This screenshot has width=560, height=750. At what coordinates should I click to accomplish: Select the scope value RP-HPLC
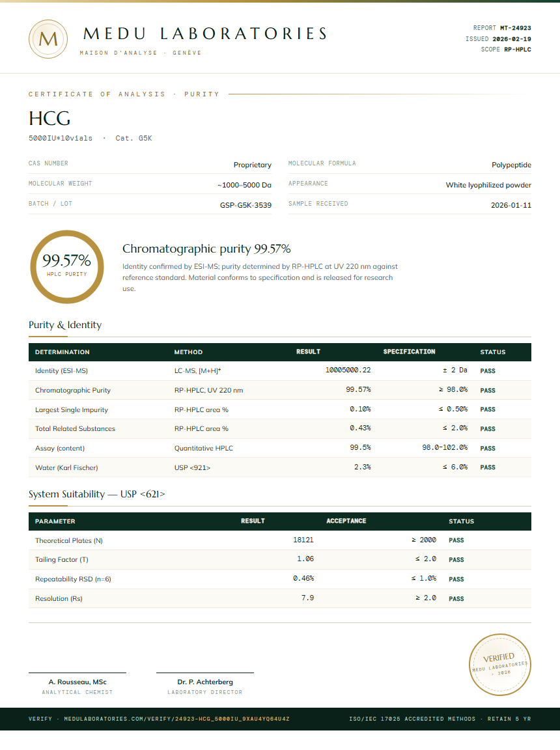coord(518,49)
